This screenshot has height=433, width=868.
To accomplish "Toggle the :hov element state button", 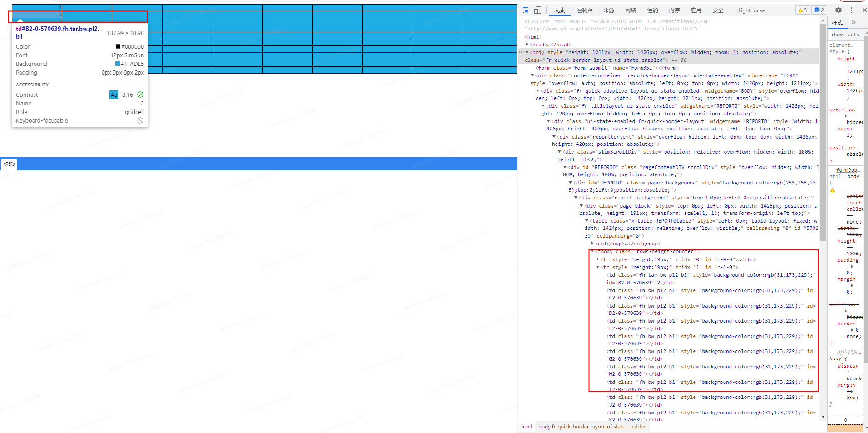I will (x=837, y=35).
